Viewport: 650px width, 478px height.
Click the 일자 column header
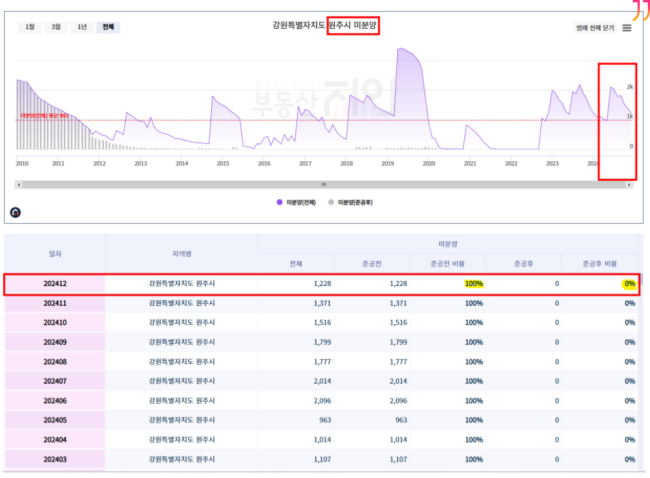pos(55,254)
